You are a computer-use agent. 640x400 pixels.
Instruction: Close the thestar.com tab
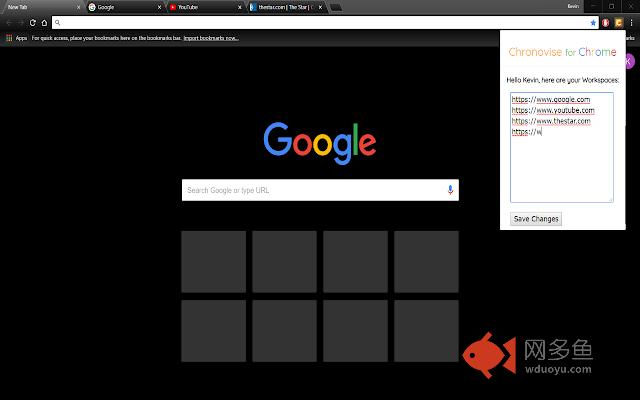point(320,7)
